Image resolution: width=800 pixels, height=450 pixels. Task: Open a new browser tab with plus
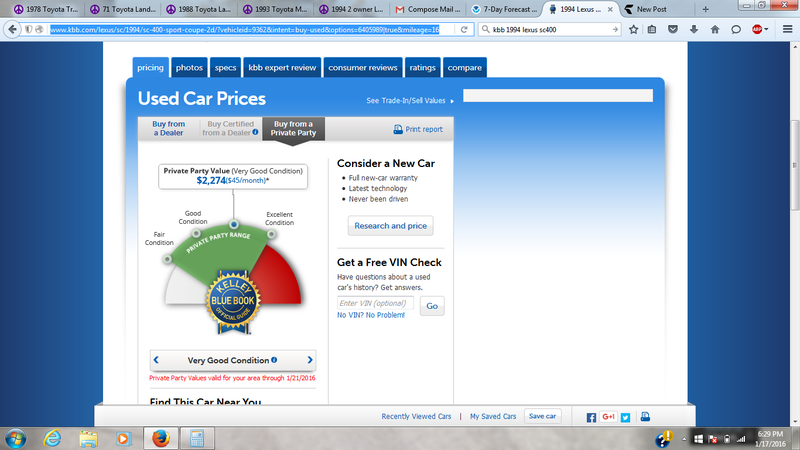(706, 9)
